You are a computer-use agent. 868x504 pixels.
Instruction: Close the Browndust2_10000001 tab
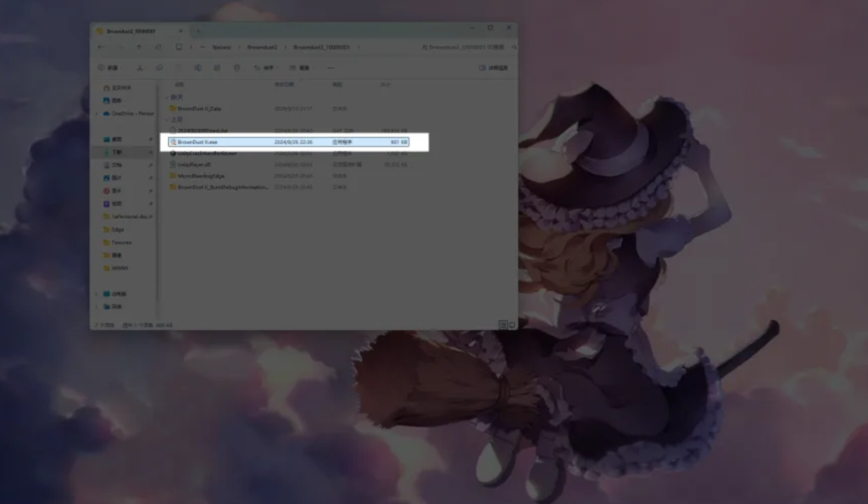tap(181, 31)
